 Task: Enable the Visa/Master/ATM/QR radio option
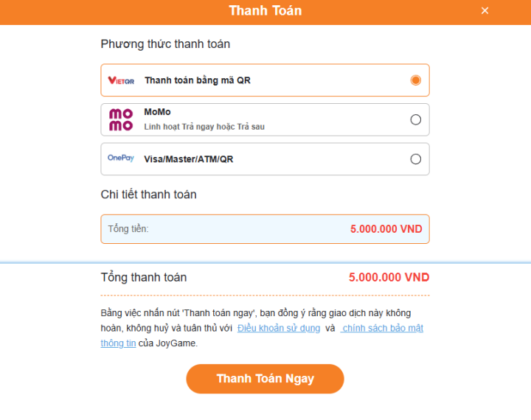[416, 158]
